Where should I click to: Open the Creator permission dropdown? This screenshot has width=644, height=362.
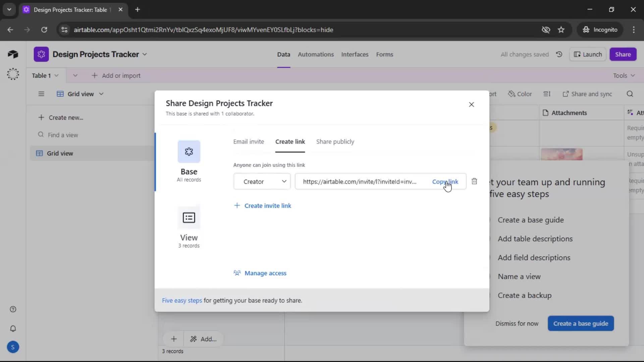[x=262, y=182]
